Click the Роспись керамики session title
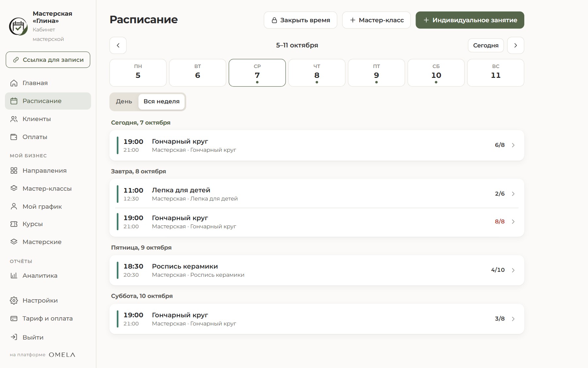Screen dimensions: 588x368 coord(185,267)
